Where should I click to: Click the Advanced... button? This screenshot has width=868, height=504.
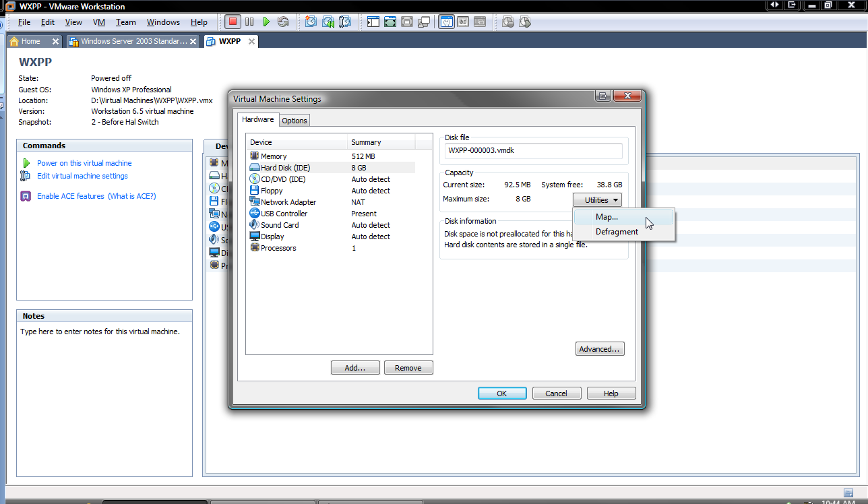point(600,349)
